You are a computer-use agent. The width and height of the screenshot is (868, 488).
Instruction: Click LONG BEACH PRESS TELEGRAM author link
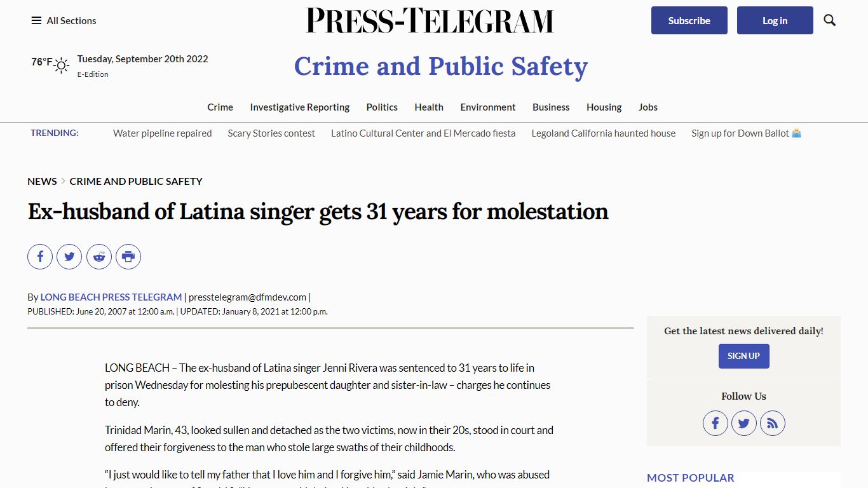point(111,297)
